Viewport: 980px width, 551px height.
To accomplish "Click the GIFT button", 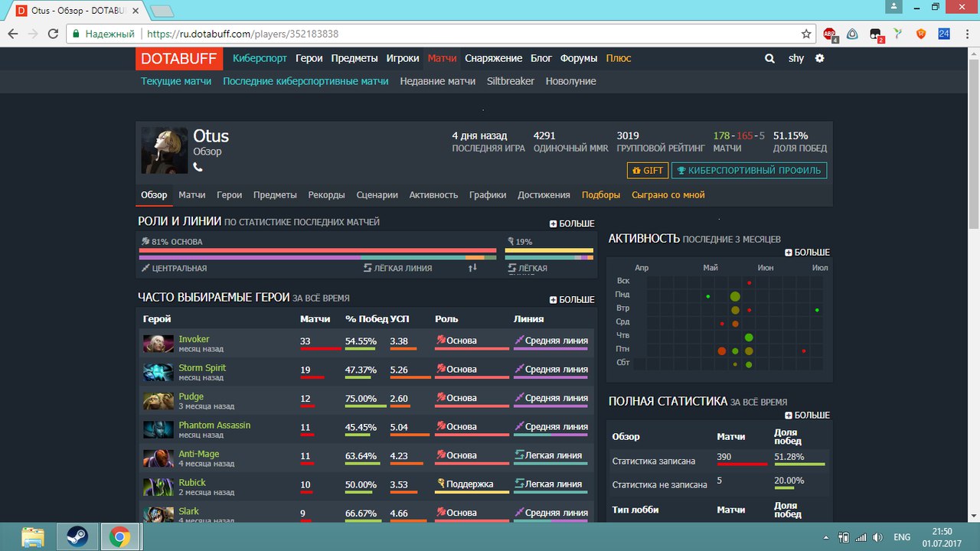I will (648, 171).
